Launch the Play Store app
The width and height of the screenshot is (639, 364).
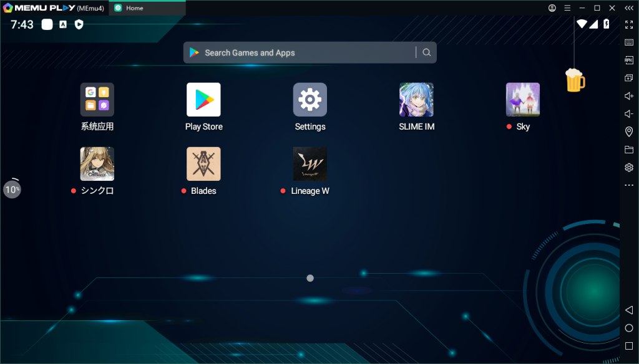pos(203,99)
